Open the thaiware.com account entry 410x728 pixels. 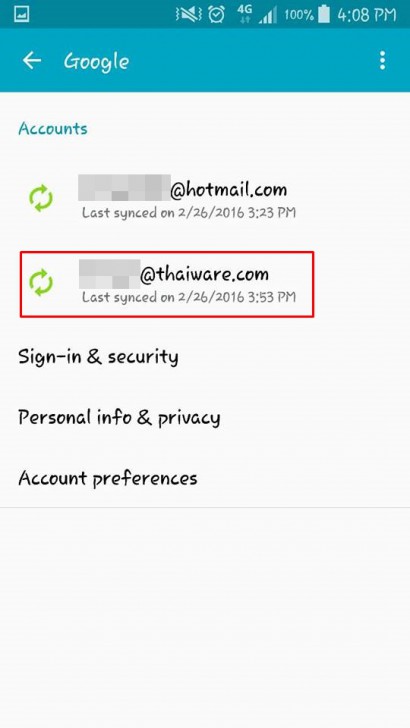[x=167, y=284]
